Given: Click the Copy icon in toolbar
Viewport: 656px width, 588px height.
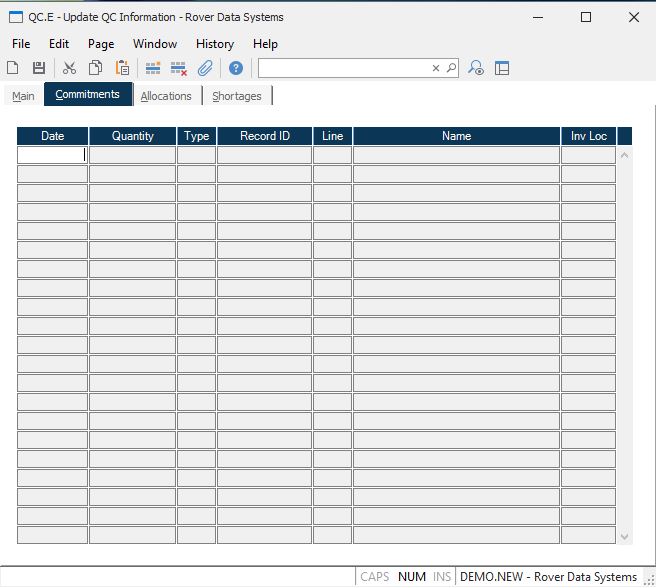Looking at the screenshot, I should (96, 68).
